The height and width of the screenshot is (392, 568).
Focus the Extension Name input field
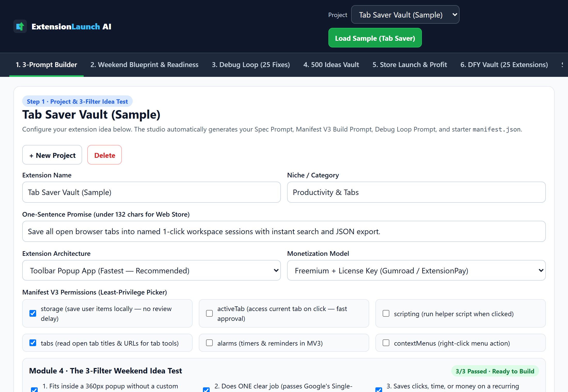pos(152,192)
